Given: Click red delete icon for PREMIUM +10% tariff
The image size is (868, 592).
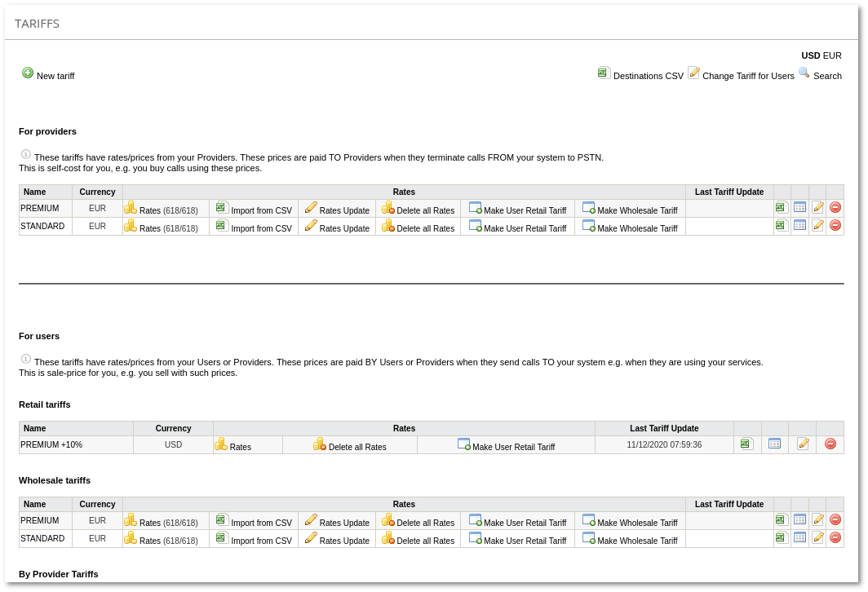Looking at the screenshot, I should click(x=830, y=444).
